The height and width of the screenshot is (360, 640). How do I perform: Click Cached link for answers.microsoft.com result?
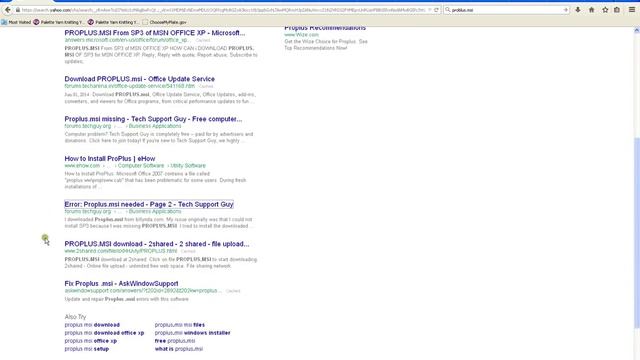pyautogui.click(x=202, y=40)
